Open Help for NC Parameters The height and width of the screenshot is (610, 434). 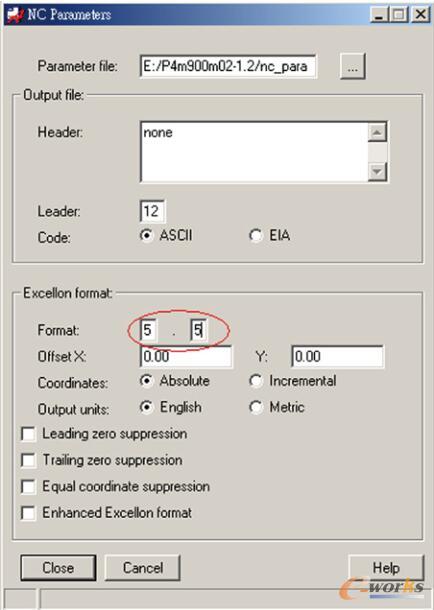pos(386,568)
